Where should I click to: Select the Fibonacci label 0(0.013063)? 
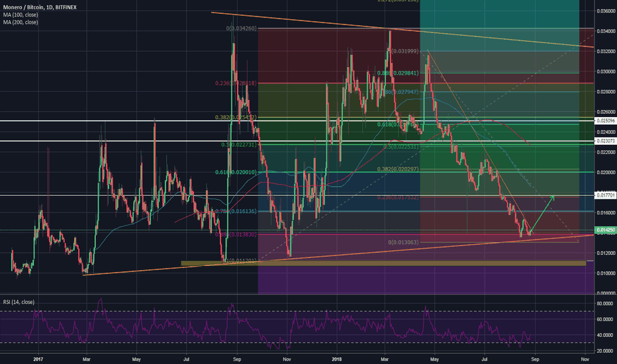(403, 242)
